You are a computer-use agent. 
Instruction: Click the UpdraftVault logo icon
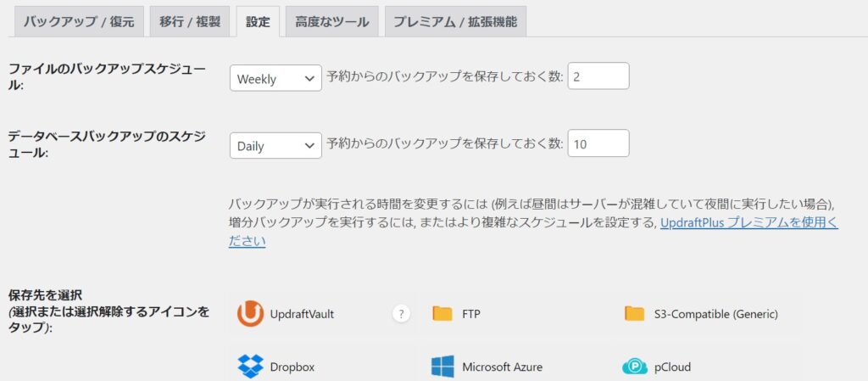[250, 314]
